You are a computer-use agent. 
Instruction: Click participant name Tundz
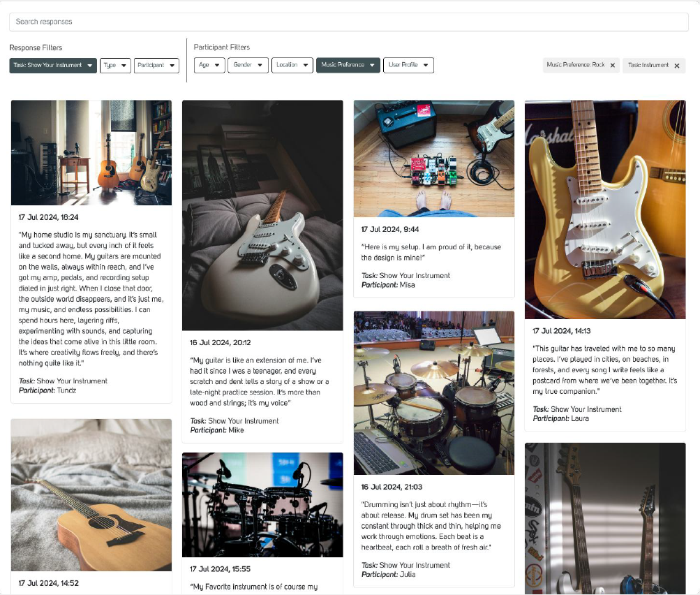pos(66,390)
